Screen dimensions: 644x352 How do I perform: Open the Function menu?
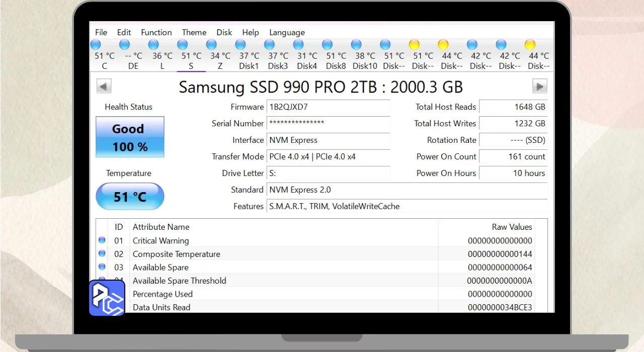pos(156,32)
